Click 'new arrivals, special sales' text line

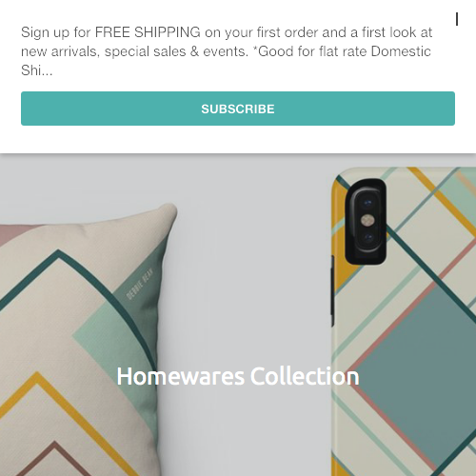[134, 51]
